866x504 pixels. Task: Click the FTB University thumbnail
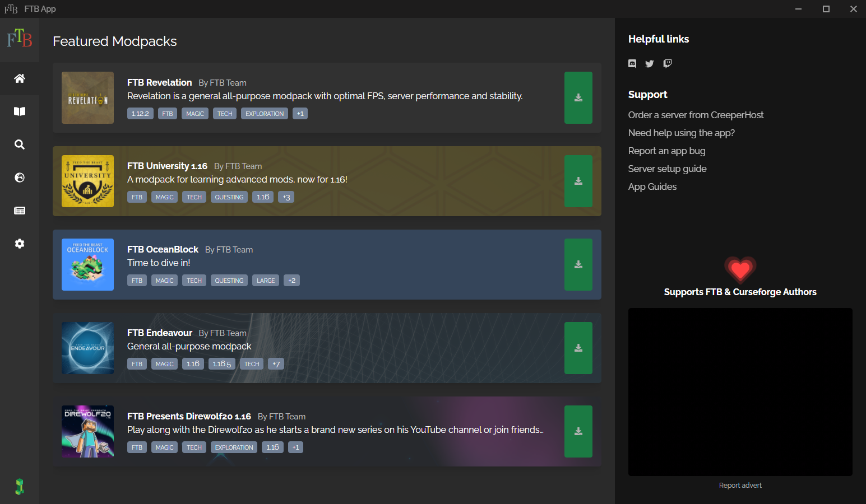tap(87, 181)
